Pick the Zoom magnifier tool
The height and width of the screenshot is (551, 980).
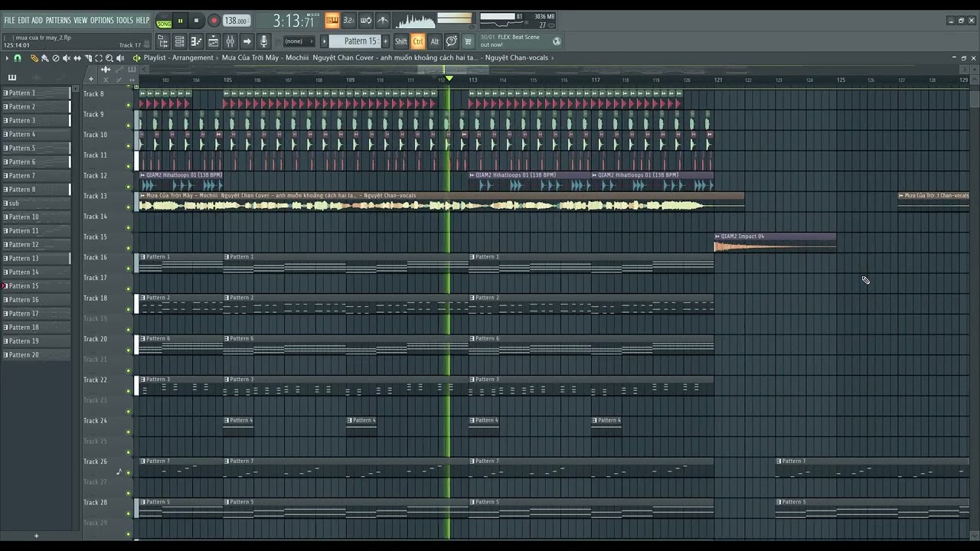pos(109,58)
